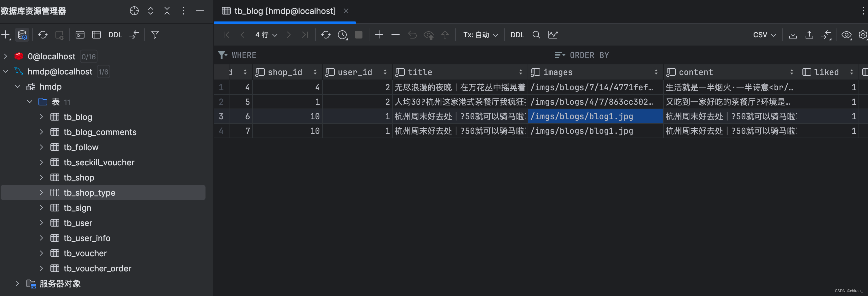Viewport: 868px width, 296px height.
Task: Expand the tb_blog table node
Action: pos(41,117)
